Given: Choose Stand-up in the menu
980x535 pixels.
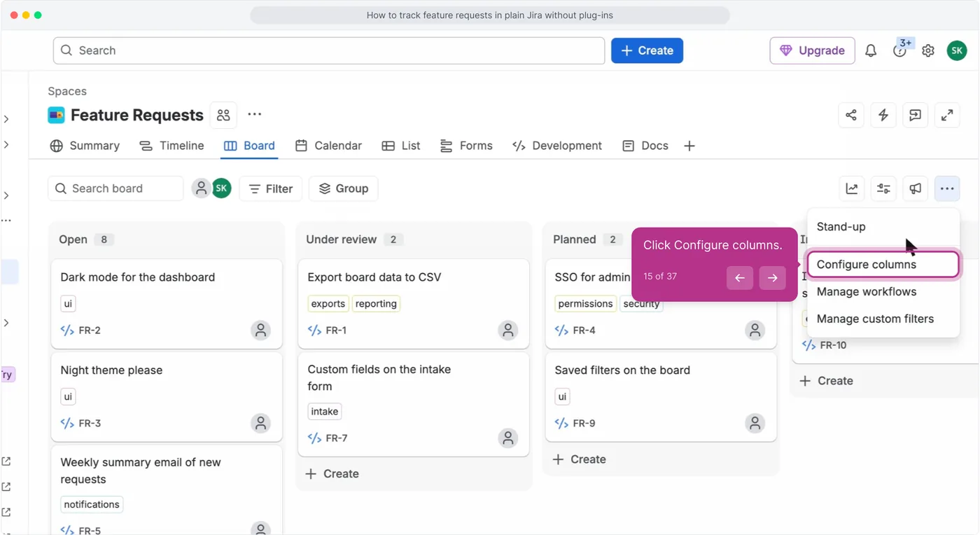Looking at the screenshot, I should pos(883,227).
